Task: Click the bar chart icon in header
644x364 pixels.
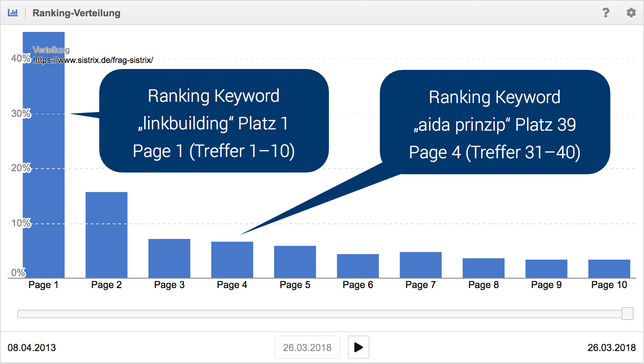Action: point(13,13)
